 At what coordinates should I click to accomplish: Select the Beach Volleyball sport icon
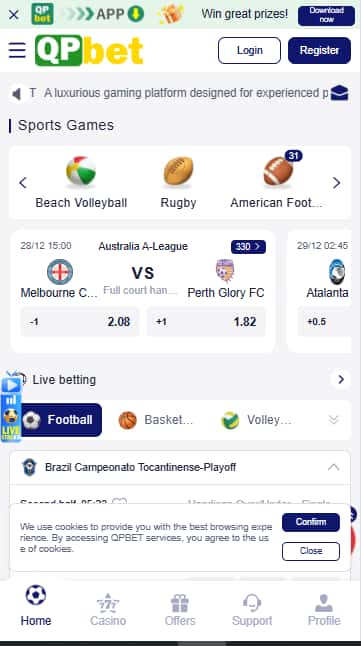81,171
